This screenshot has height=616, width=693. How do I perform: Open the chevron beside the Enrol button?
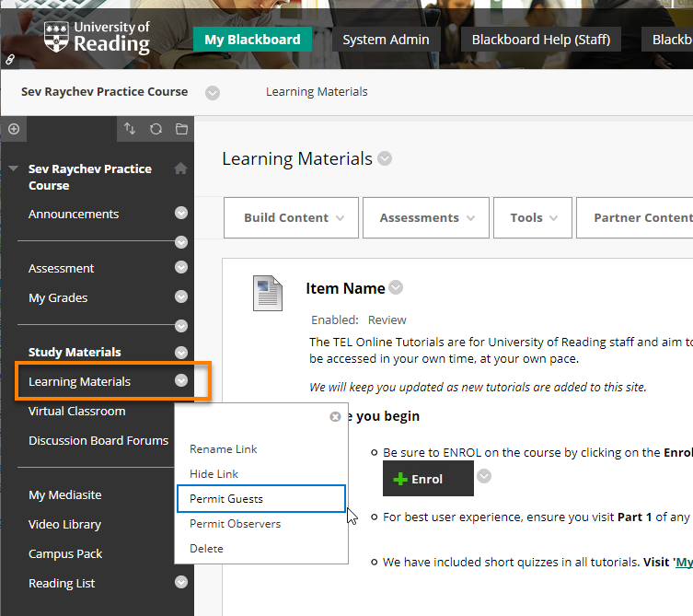484,476
